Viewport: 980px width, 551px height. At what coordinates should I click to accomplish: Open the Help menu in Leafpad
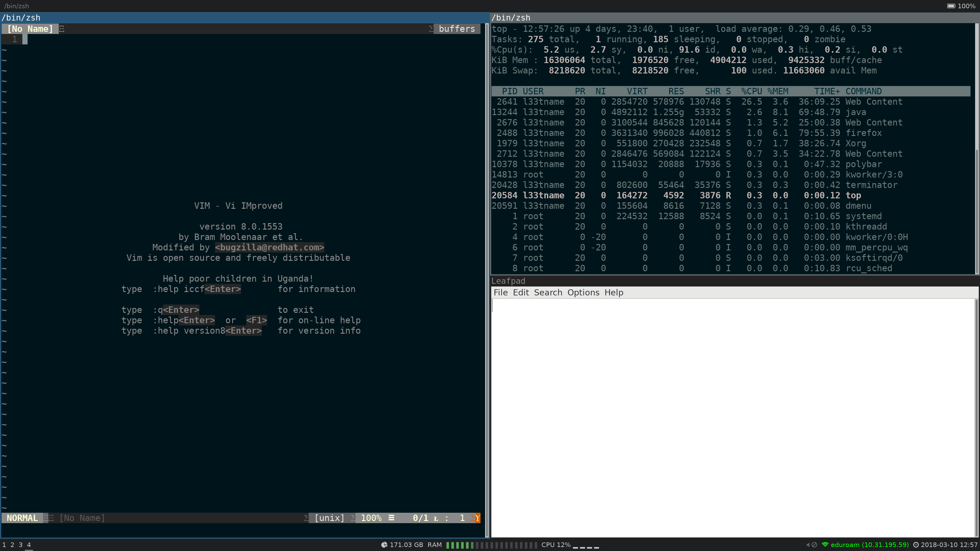pos(614,292)
